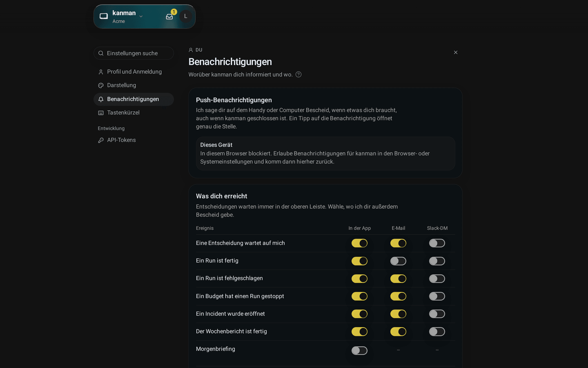Click the Slack-DM column header
The height and width of the screenshot is (368, 588).
pyautogui.click(x=437, y=228)
